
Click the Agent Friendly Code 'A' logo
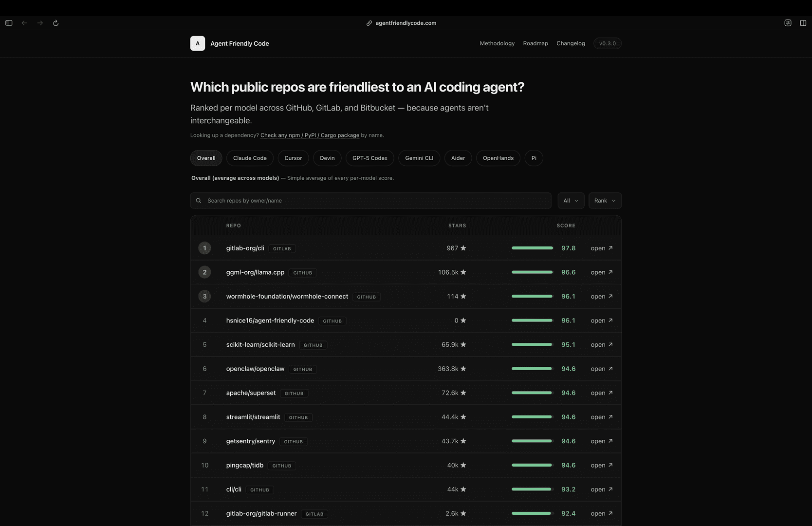(x=198, y=43)
